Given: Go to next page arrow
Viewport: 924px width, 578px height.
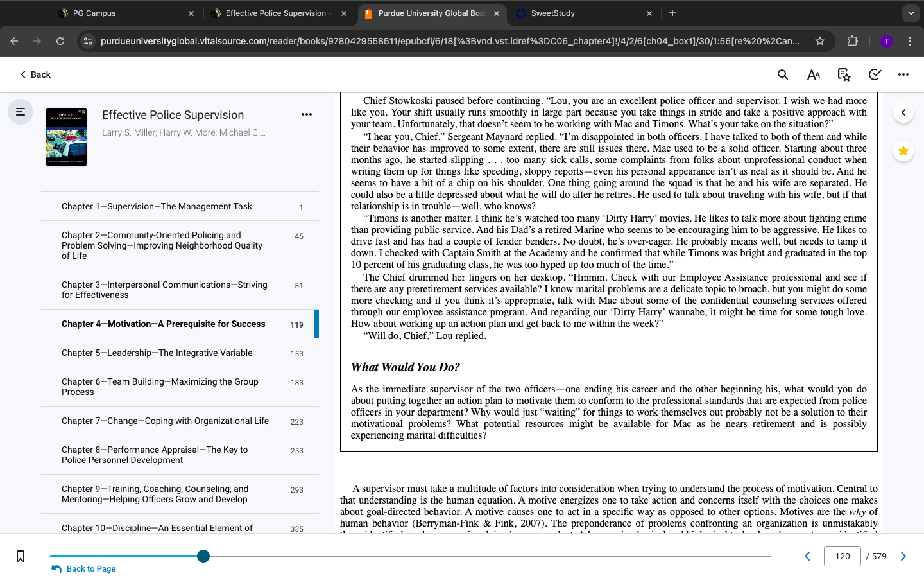Looking at the screenshot, I should pyautogui.click(x=903, y=556).
